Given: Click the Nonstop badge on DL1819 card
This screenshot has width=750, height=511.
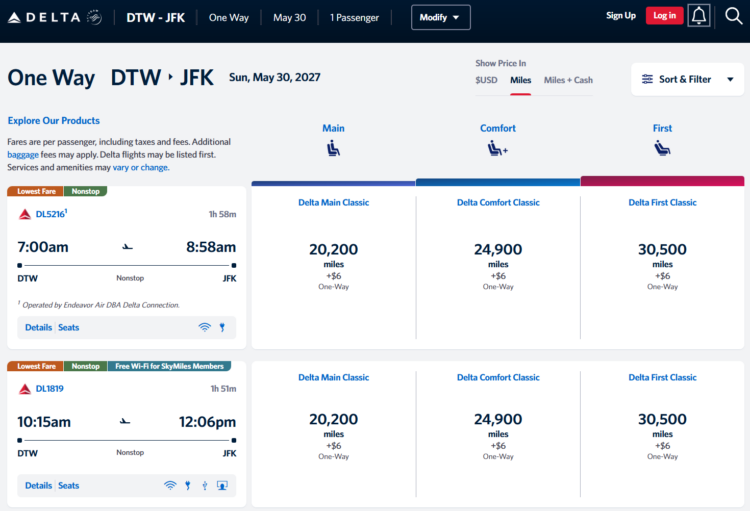Looking at the screenshot, I should [86, 366].
